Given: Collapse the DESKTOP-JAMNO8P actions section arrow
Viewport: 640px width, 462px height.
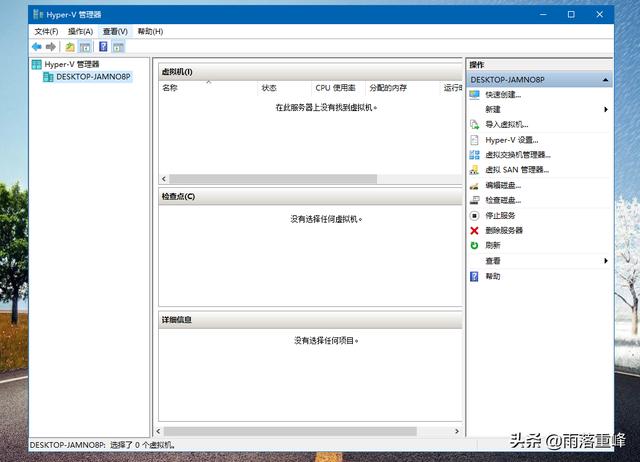Looking at the screenshot, I should click(x=605, y=80).
